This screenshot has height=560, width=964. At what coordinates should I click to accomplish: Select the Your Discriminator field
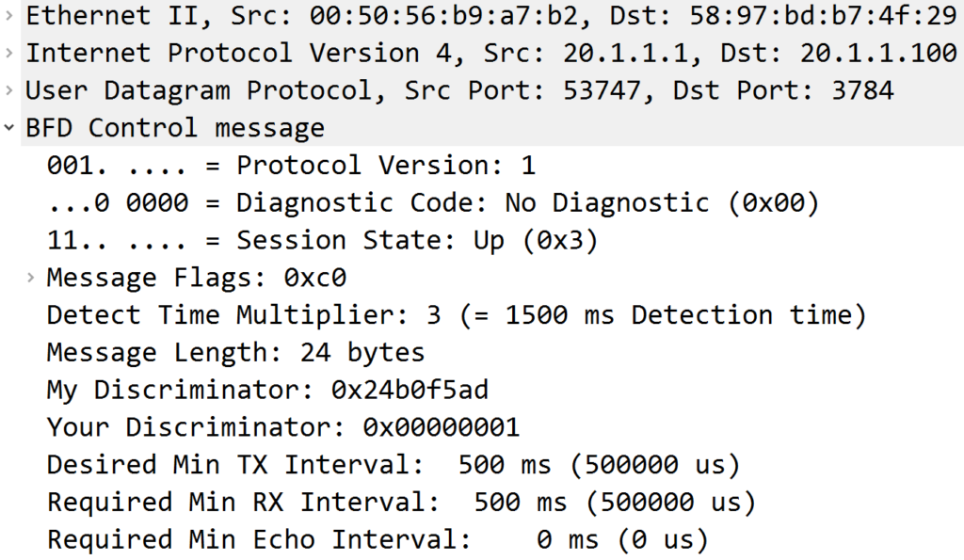click(x=282, y=427)
